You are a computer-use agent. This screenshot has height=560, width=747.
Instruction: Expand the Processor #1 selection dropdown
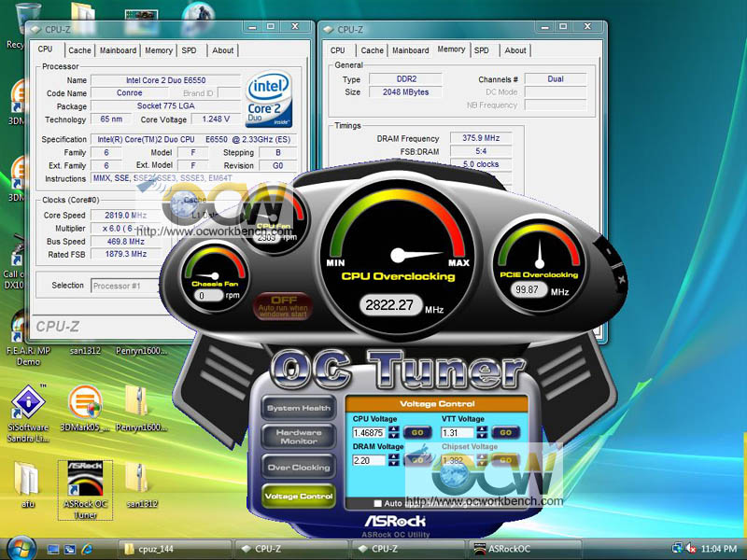pos(125,286)
